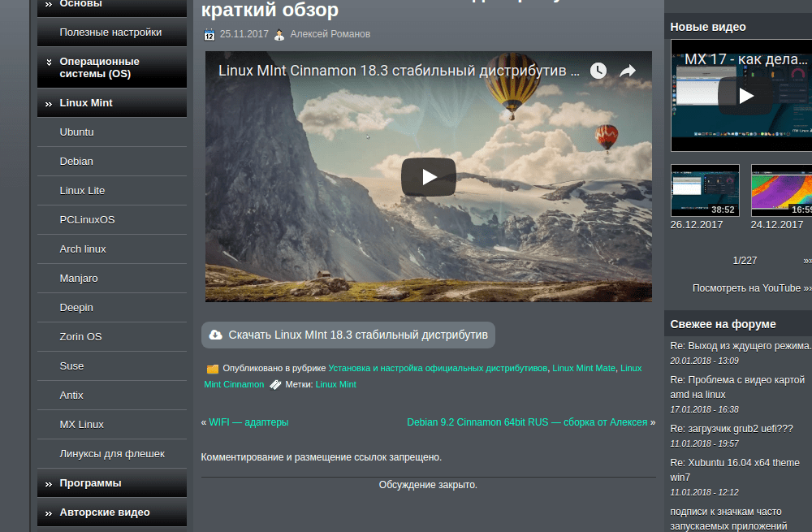This screenshot has height=532, width=812.
Task: Expand the Программы menu section
Action: [x=50, y=483]
